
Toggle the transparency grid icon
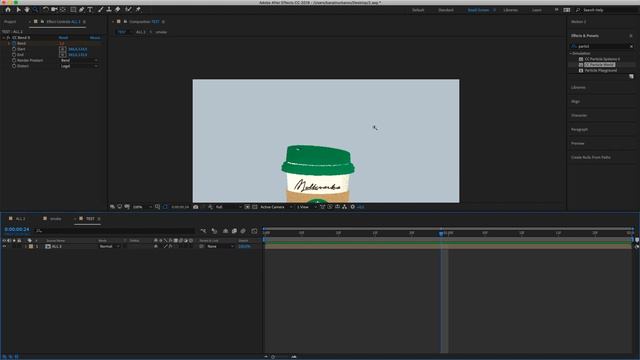(255, 207)
